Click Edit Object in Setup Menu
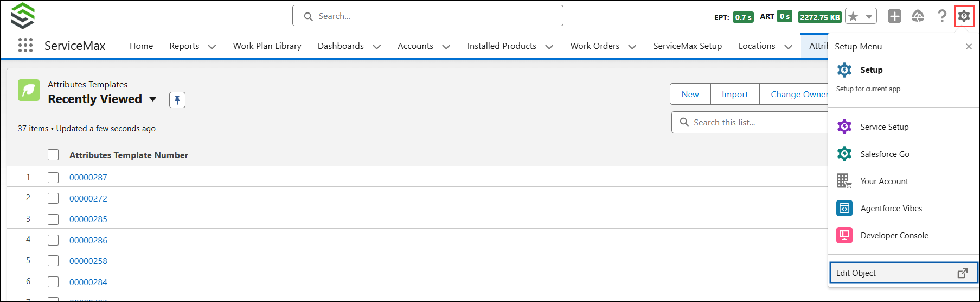Viewport: 980px width, 302px height. [x=903, y=273]
